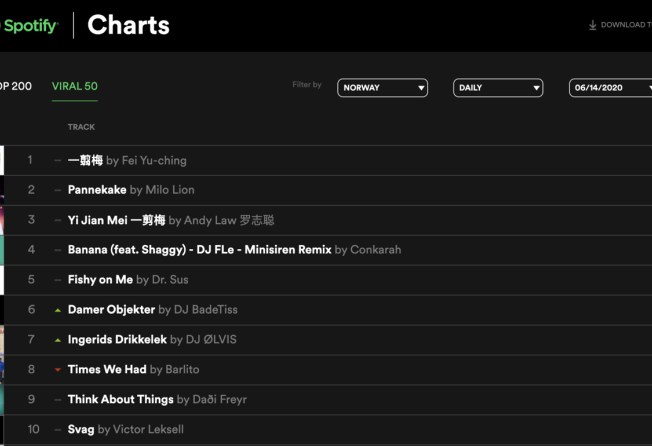Click green up-arrow beside Ingerids Drikkelek
652x446 pixels.
pyautogui.click(x=58, y=340)
